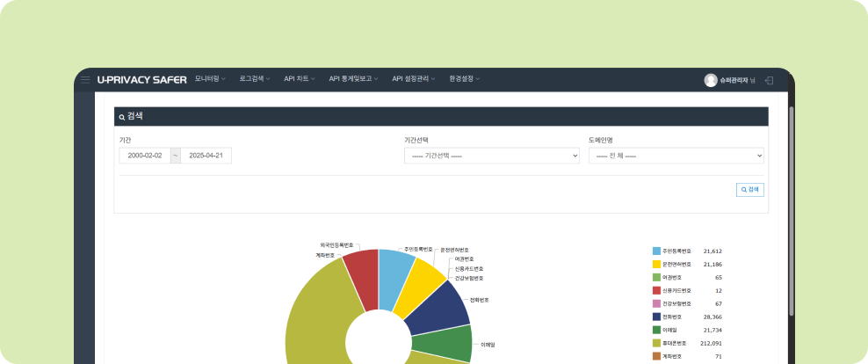Screen dimensions: 868x364
Task: Open the API 차트 menu
Action: pyautogui.click(x=300, y=79)
